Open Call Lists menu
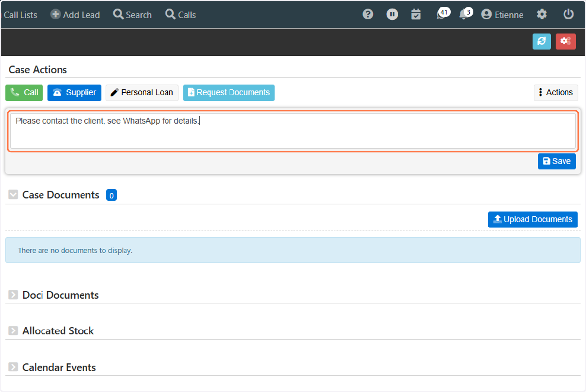586x392 pixels. click(x=21, y=15)
